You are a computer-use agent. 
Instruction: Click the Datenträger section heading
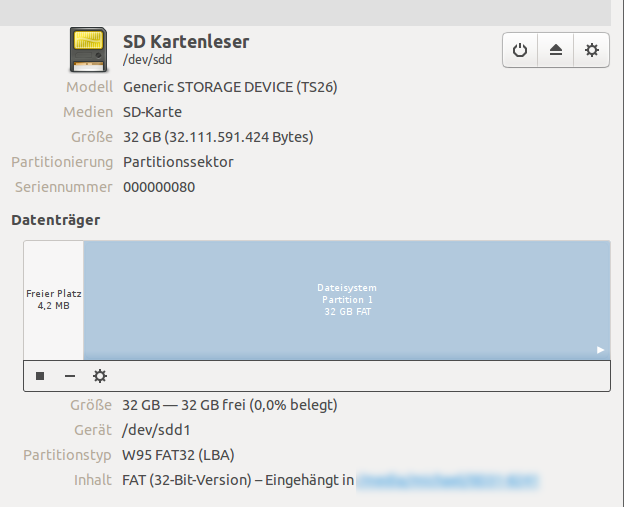[55, 219]
